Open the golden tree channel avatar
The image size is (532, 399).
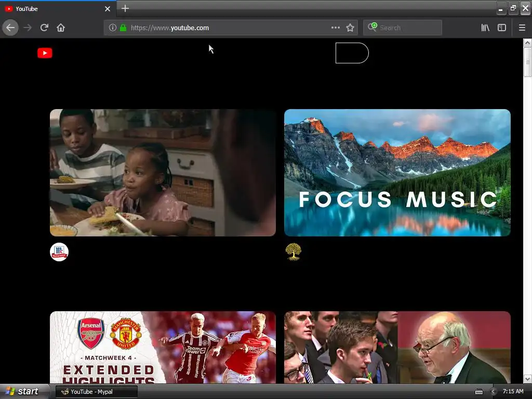click(x=294, y=252)
